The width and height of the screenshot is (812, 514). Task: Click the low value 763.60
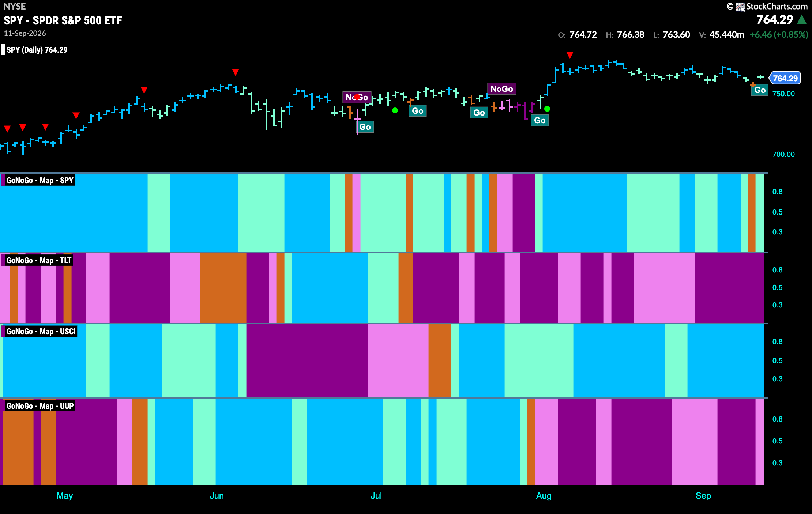(676, 35)
